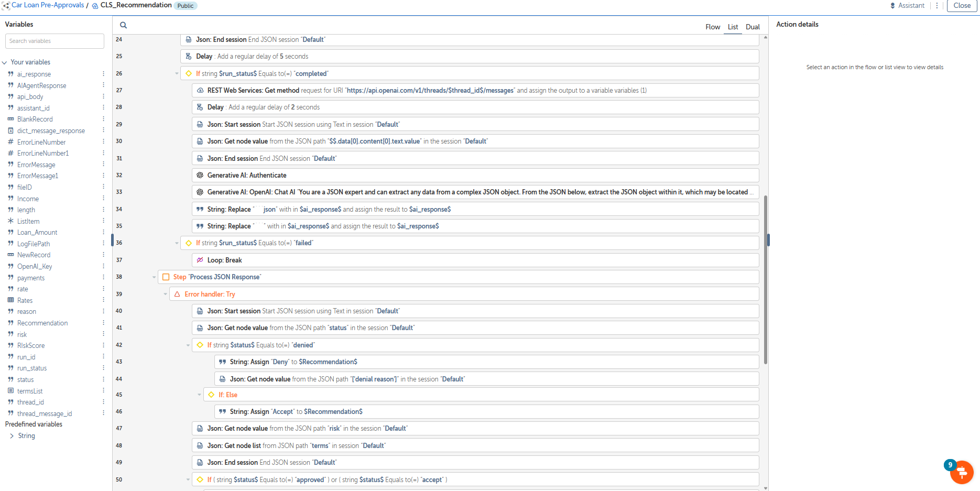980x491 pixels.
Task: Click the String Replace icon on line 34
Action: 200,210
